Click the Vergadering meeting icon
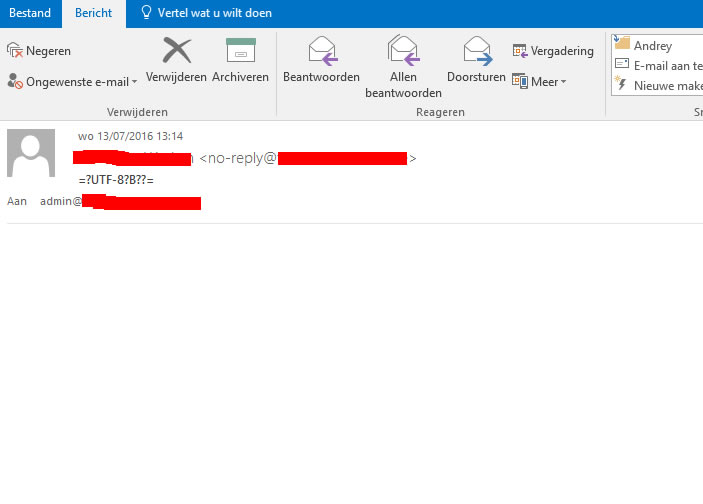The image size is (703, 504). pos(520,51)
